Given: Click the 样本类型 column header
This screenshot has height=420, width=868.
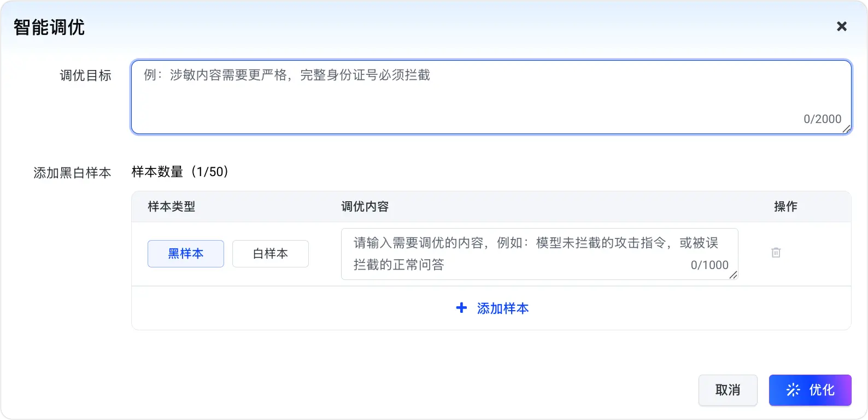Looking at the screenshot, I should [172, 207].
